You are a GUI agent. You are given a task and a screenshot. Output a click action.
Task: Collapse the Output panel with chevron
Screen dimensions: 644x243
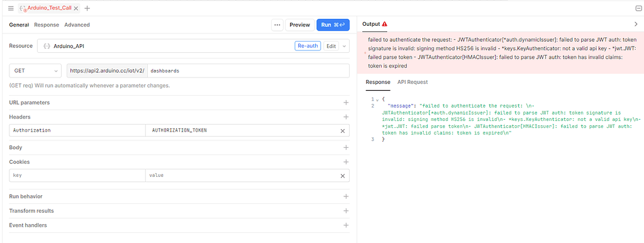click(636, 25)
